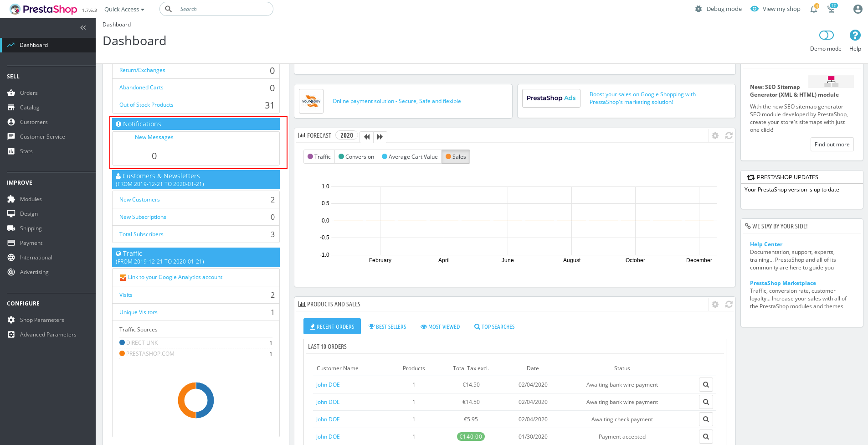Open Products and Sales settings gear
868x445 pixels.
coord(715,304)
